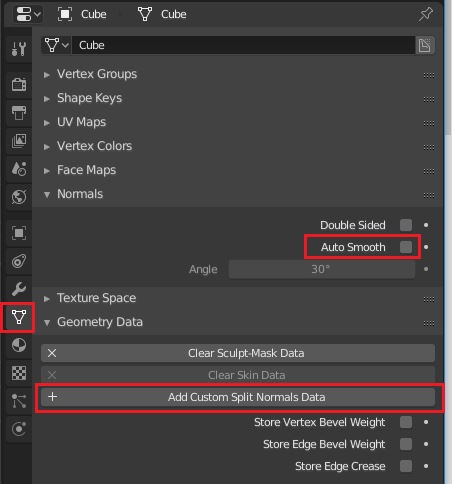Click the new mesh data icon beside the name field
The image size is (452, 484).
point(425,45)
